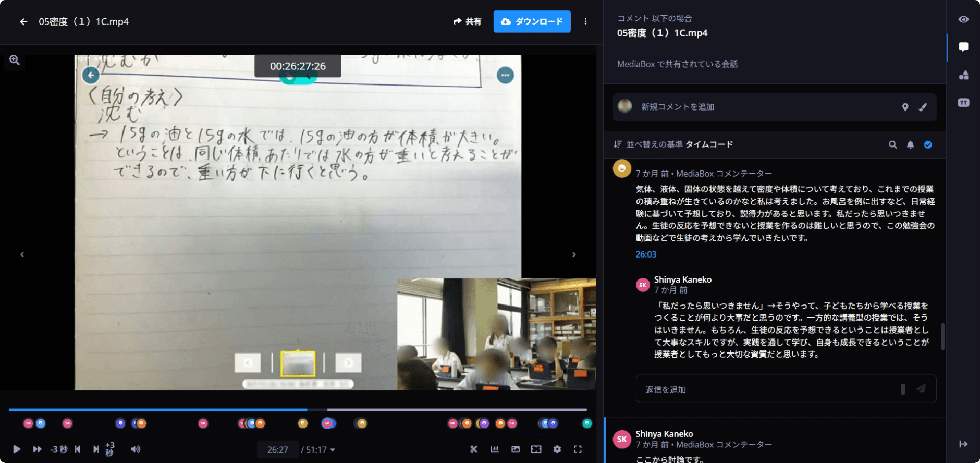
Task: Open the three-dot more options menu
Action: [x=585, y=21]
